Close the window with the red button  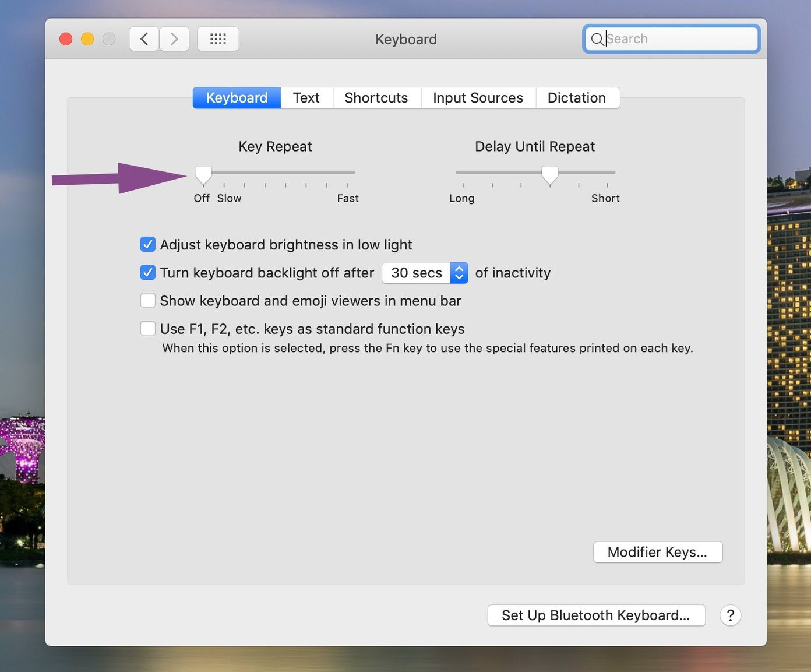tap(66, 39)
